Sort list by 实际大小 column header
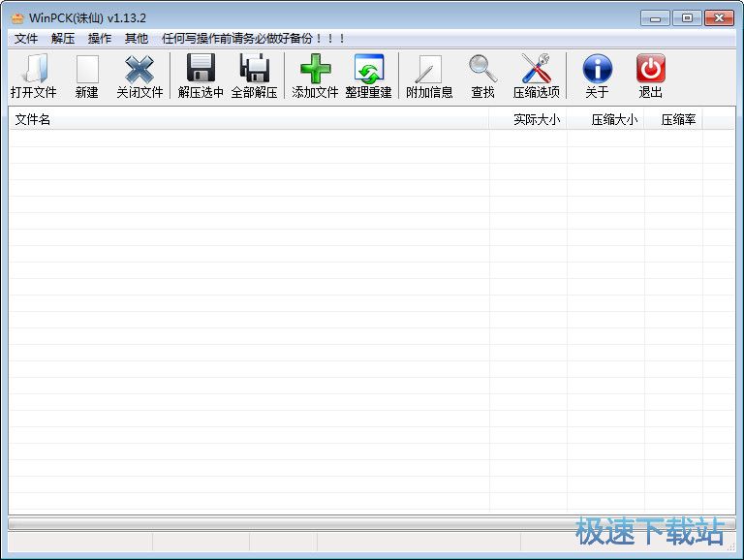The height and width of the screenshot is (560, 744). tap(536, 120)
